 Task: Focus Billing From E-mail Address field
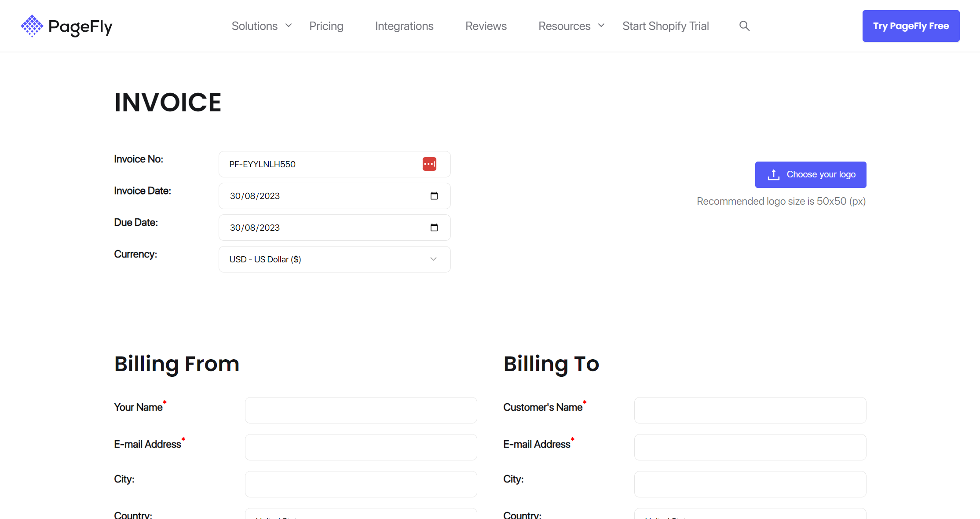pos(361,447)
